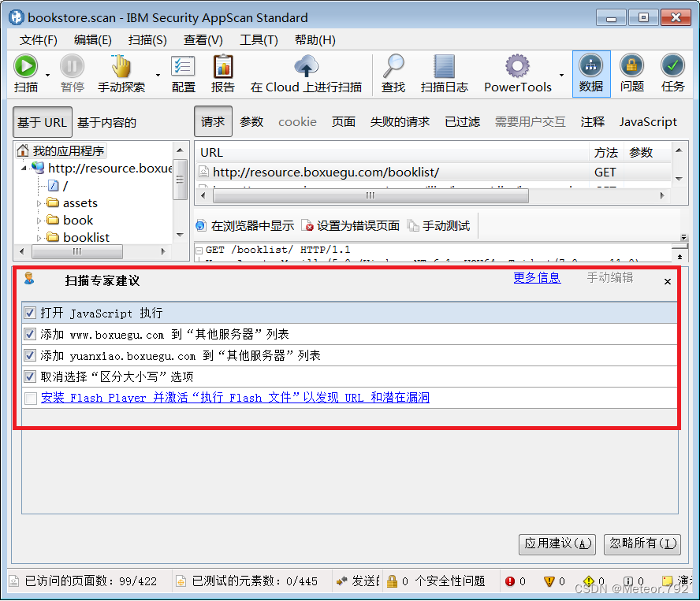
Task: Toggle 取消选择“区分大小写”选项 checkbox
Action: [30, 377]
